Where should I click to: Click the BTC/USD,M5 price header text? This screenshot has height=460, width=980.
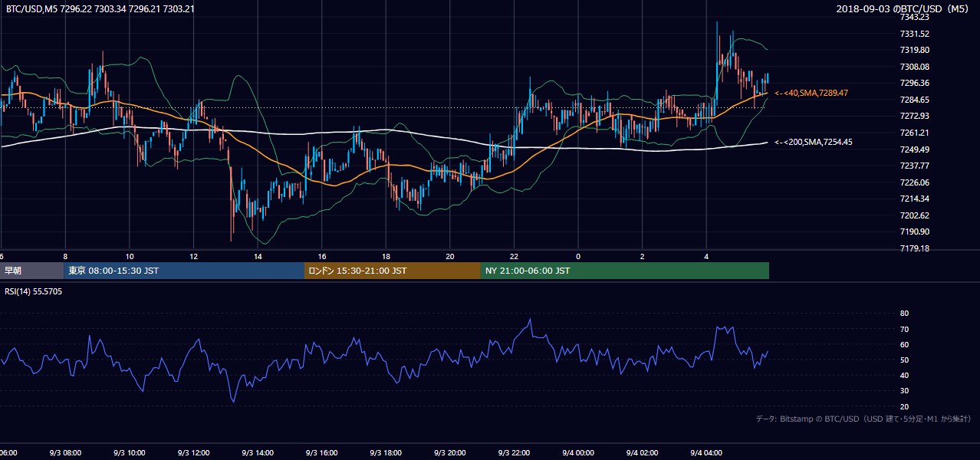click(x=100, y=8)
